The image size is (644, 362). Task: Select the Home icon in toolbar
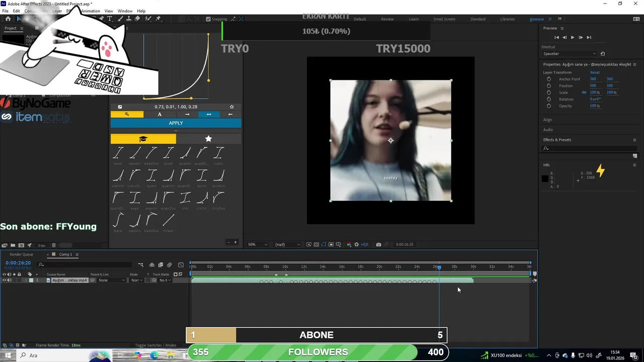(8, 19)
